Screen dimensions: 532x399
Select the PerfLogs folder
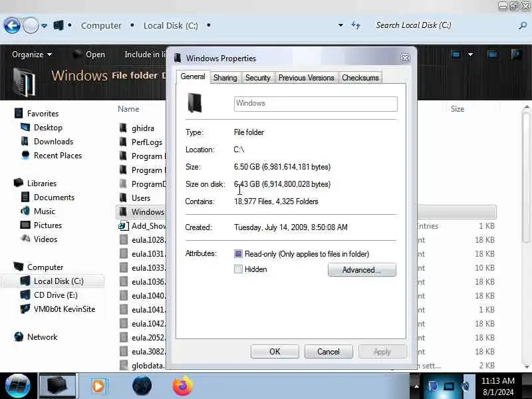(146, 142)
